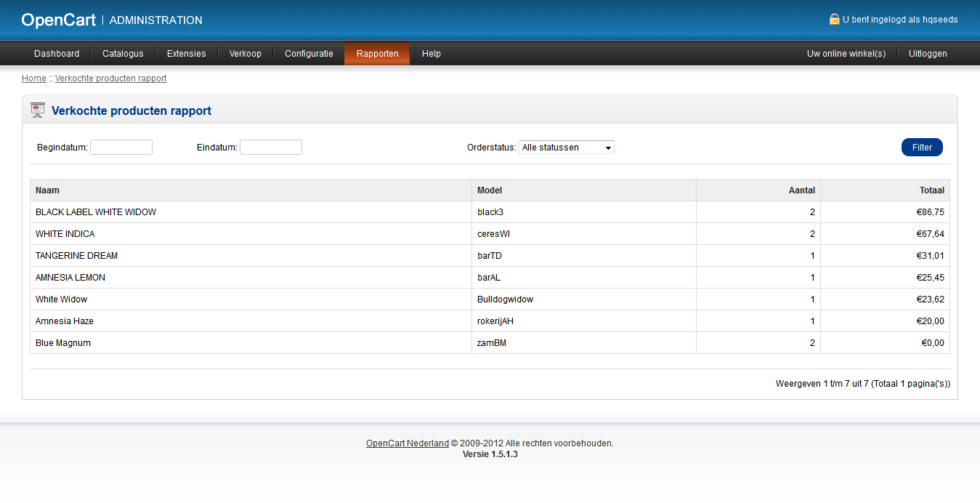Open the Orderstatus dropdown
The height and width of the screenshot is (503, 980).
566,148
